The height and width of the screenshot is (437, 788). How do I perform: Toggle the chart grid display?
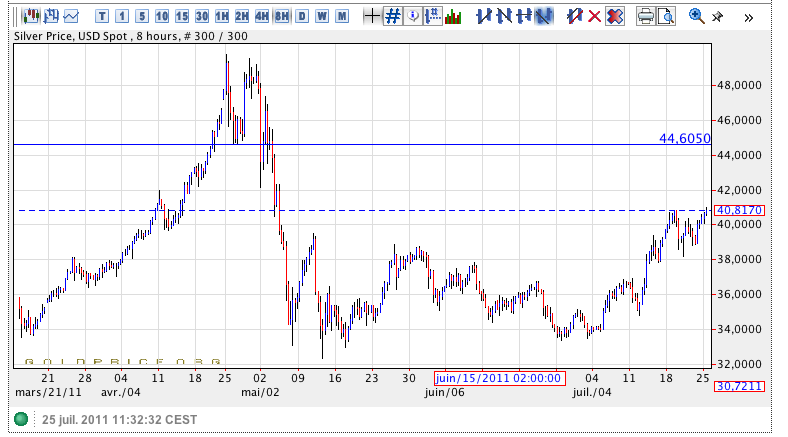point(393,16)
